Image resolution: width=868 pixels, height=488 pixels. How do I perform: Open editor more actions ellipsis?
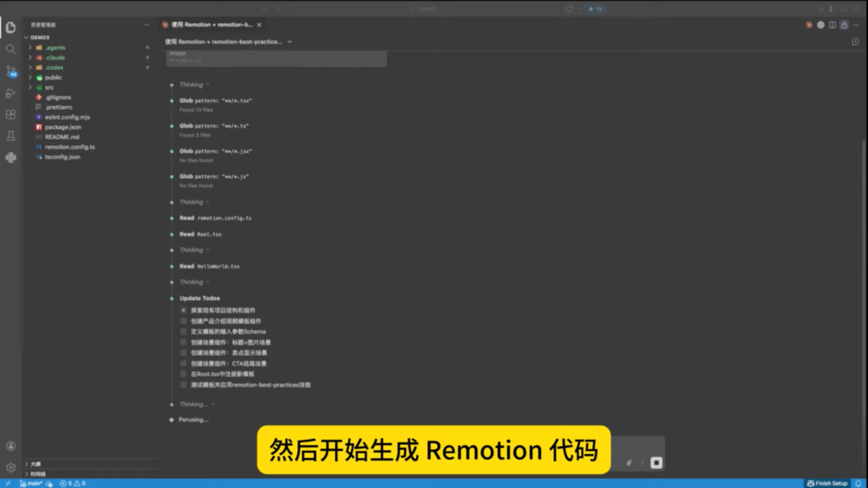[x=856, y=25]
